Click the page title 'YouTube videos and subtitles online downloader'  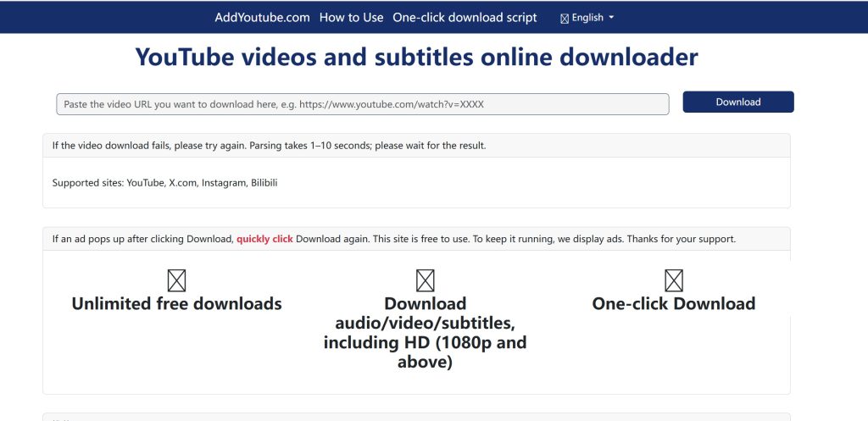[417, 57]
